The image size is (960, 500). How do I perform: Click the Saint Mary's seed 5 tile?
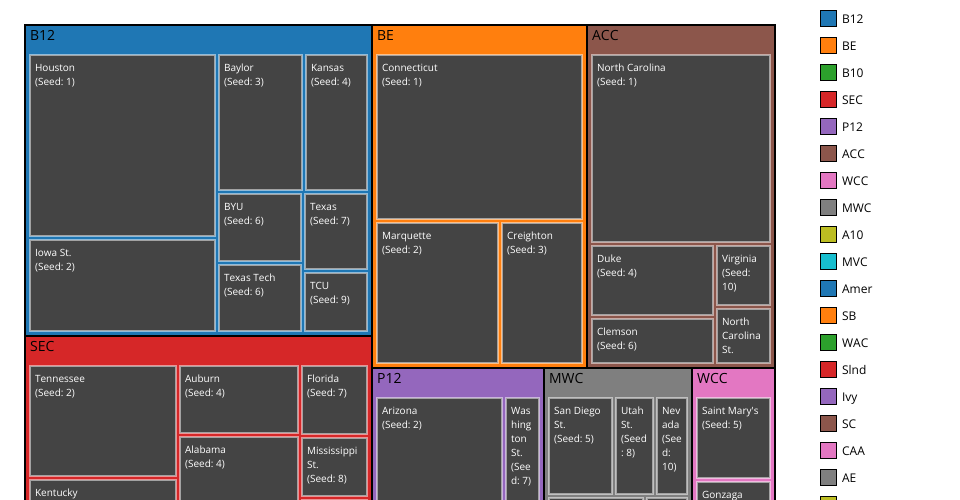point(733,438)
